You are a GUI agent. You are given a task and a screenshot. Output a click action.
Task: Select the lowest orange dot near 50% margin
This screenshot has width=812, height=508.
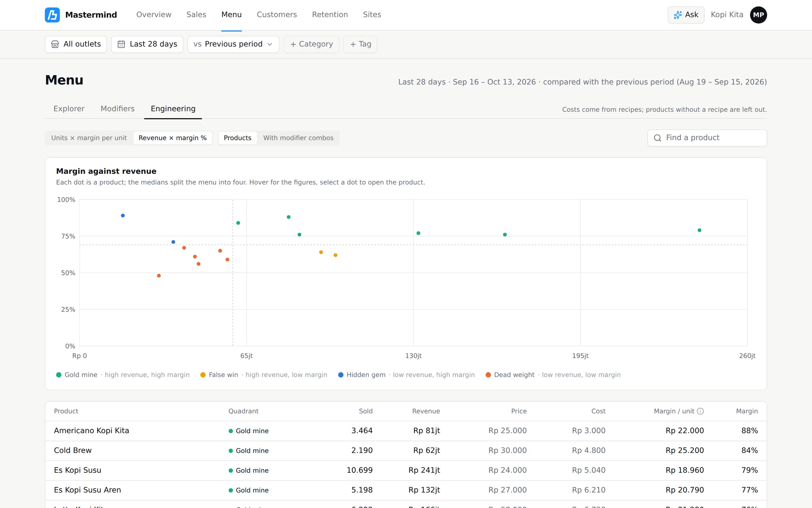click(159, 276)
